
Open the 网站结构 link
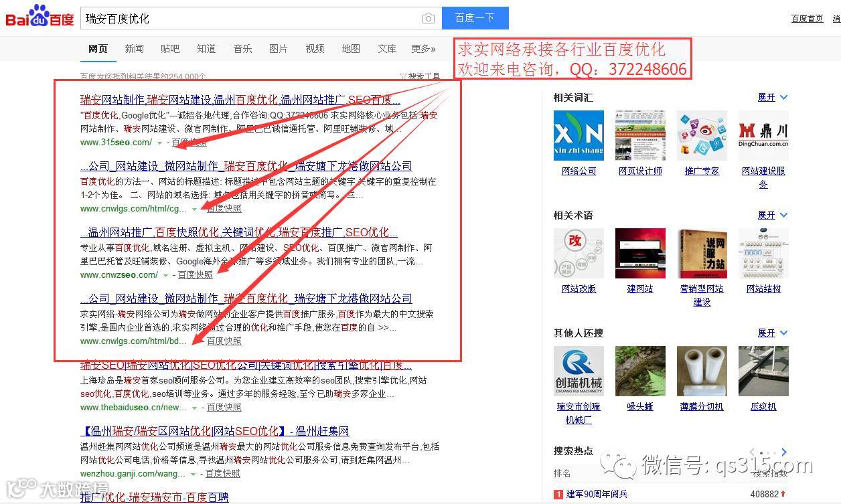763,289
